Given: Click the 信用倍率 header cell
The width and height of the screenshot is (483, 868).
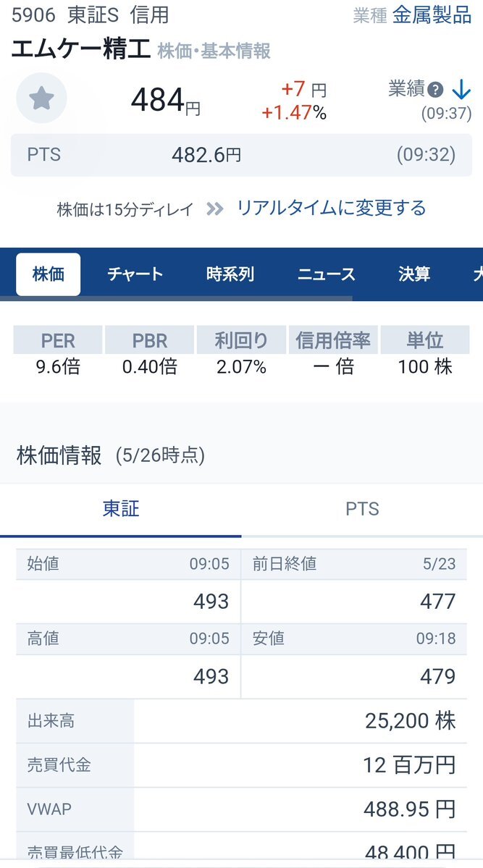Looking at the screenshot, I should (x=333, y=340).
